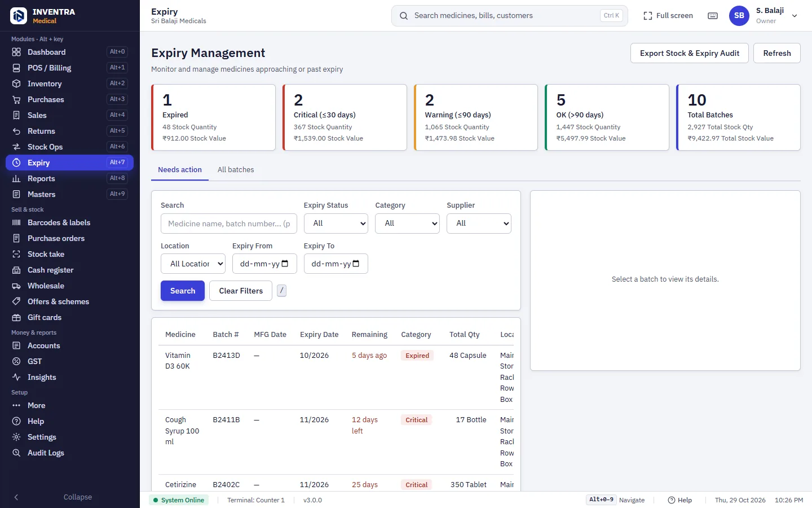The image size is (812, 508).
Task: Switch to the All batches tab
Action: [x=236, y=170]
